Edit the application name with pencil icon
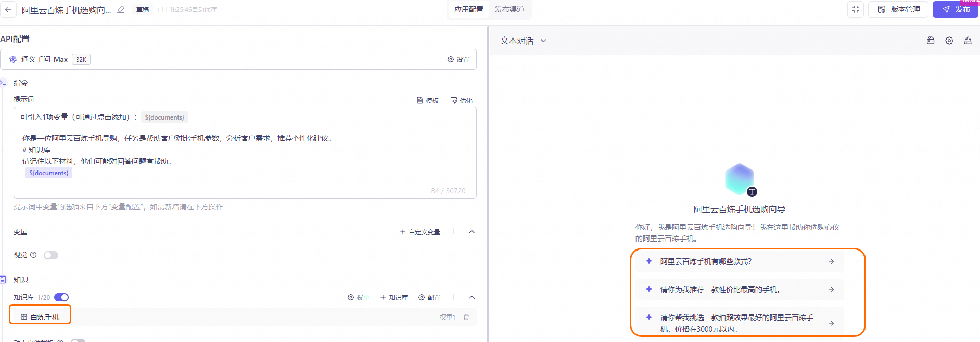Screen dimensions: 980x342 pos(121,9)
